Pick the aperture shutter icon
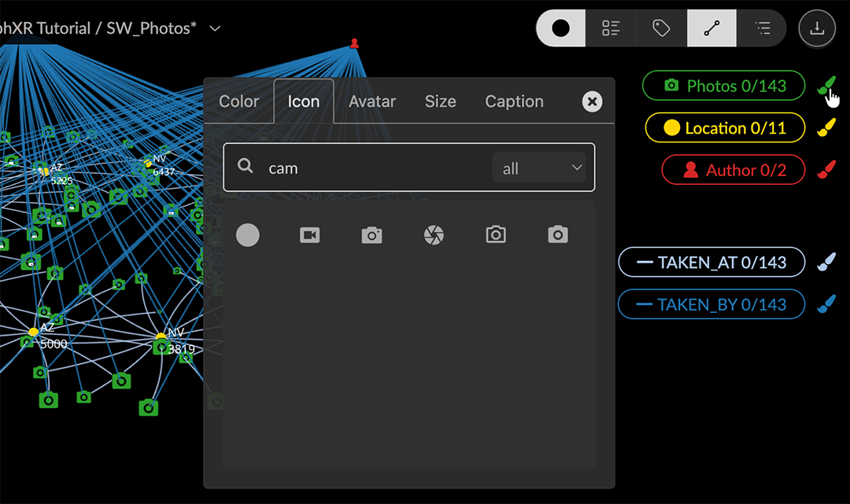Viewport: 850px width, 504px height. point(434,235)
